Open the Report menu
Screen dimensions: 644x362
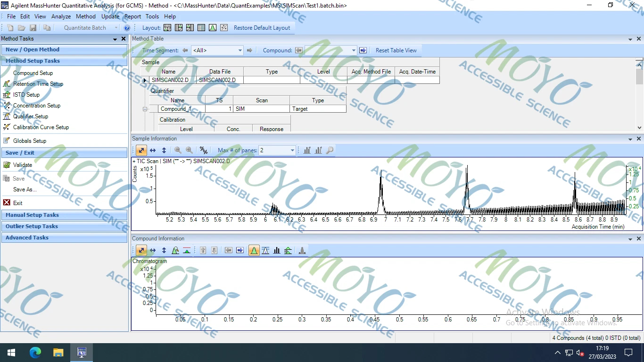133,16
